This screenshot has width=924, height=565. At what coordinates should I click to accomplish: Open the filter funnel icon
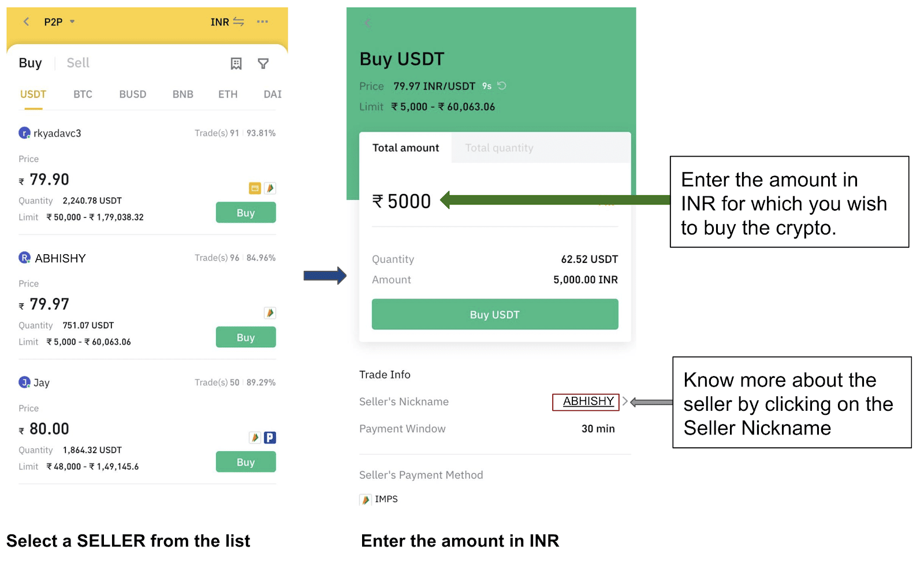point(263,64)
